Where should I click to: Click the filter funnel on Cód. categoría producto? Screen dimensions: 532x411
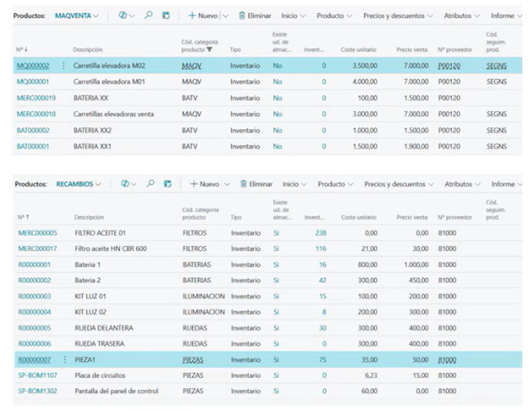(x=210, y=49)
